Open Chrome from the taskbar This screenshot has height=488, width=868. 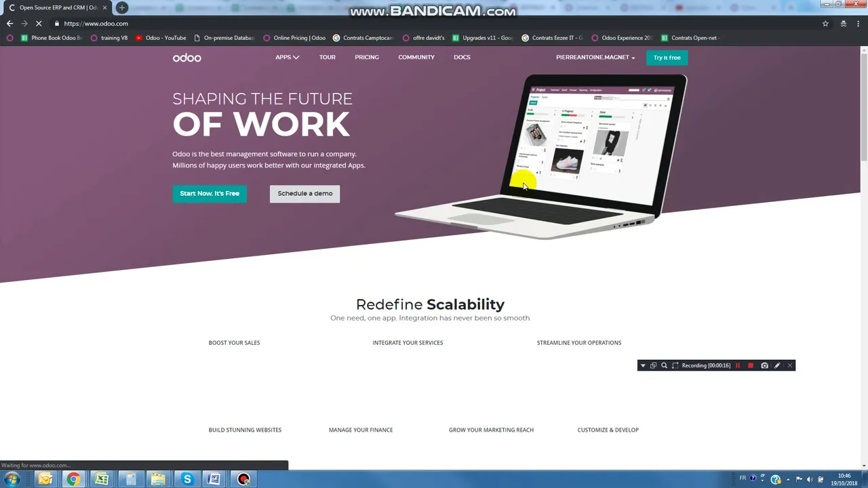tap(73, 479)
